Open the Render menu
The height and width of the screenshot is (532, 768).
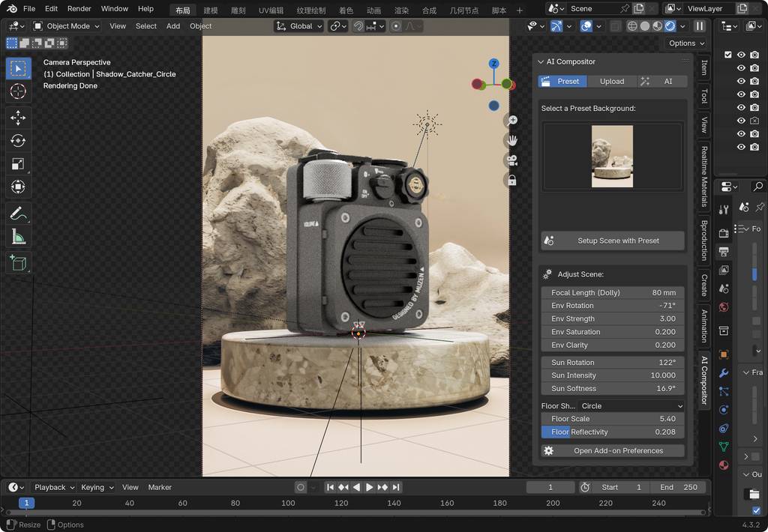coord(79,9)
